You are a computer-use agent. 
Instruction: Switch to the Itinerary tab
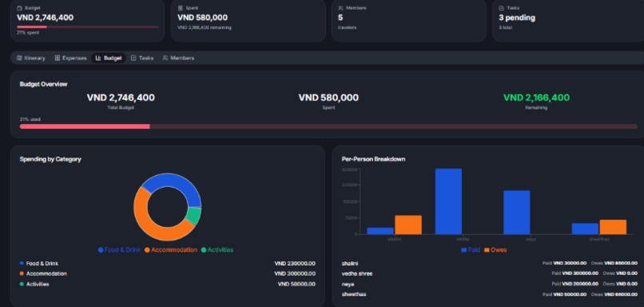31,58
